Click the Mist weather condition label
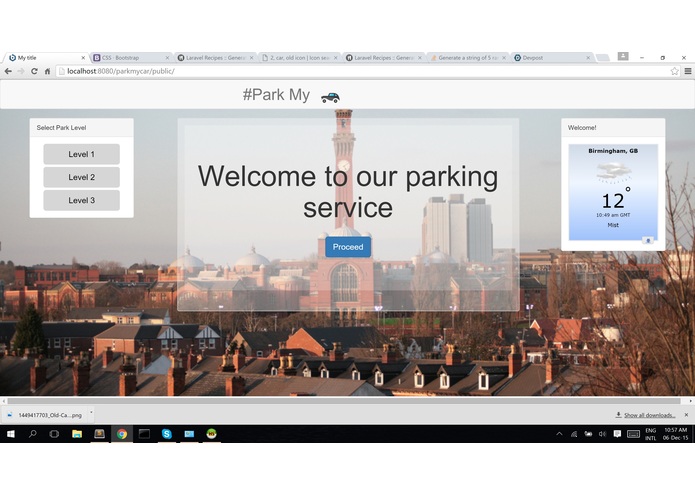Screen dimensions: 695x494 coord(613,225)
